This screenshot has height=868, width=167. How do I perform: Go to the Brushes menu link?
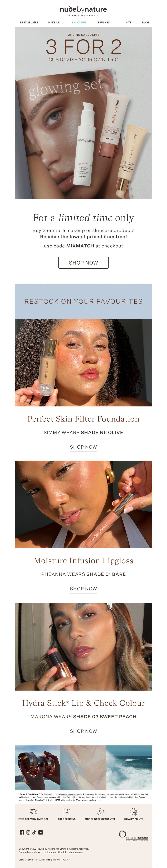click(104, 23)
